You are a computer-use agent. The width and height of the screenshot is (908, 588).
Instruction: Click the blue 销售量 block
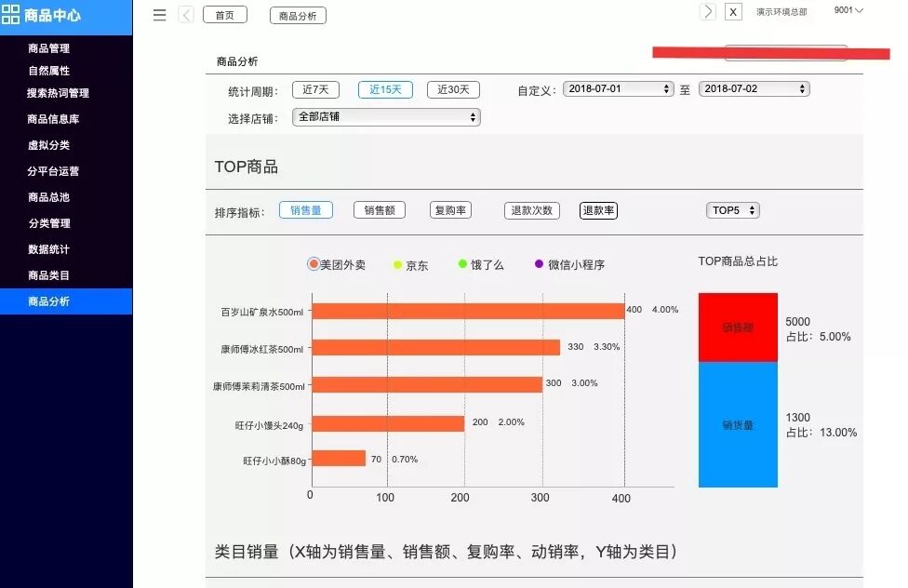738,424
